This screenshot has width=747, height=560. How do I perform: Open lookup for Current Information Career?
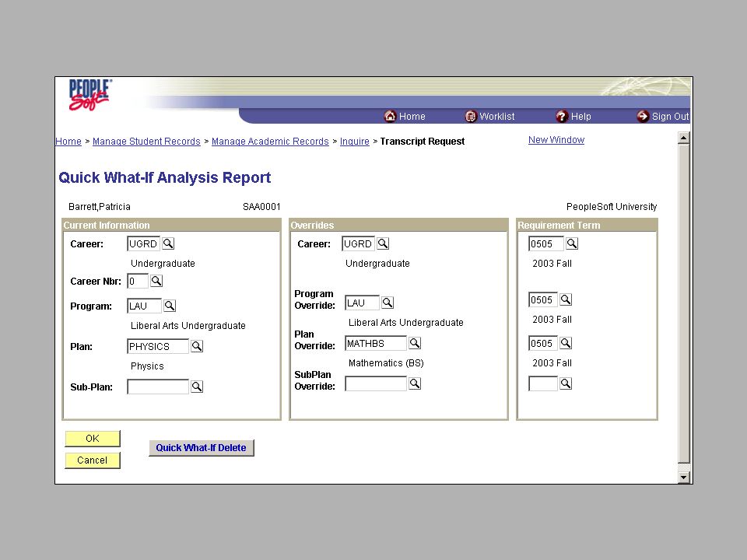pos(168,243)
